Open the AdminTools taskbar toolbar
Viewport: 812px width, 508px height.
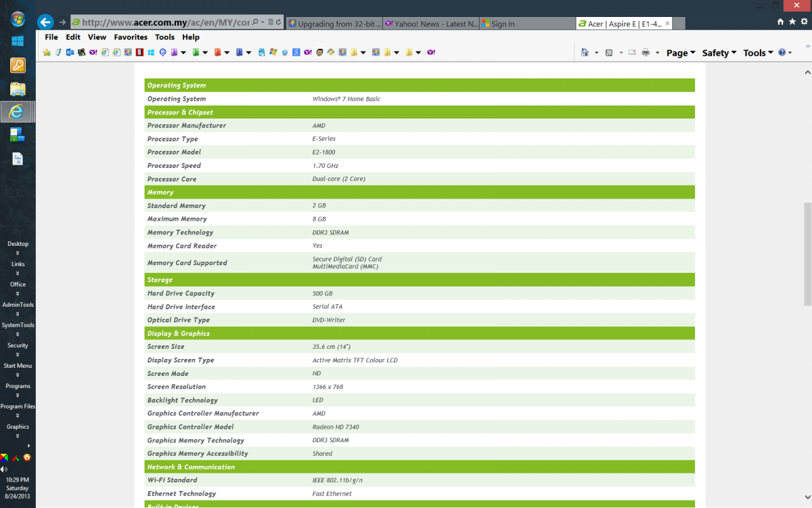point(18,305)
